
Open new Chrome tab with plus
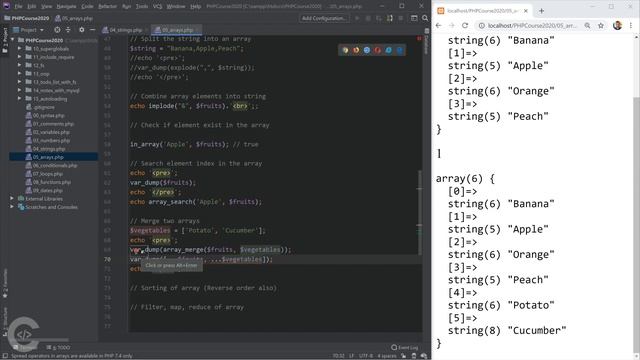tap(541, 11)
